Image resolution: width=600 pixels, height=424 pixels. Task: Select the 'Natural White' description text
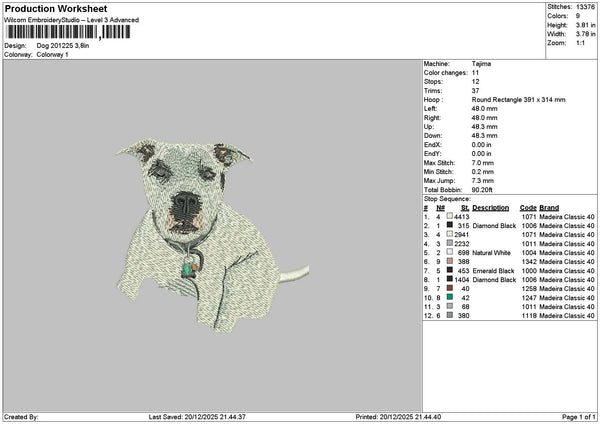pyautogui.click(x=491, y=253)
